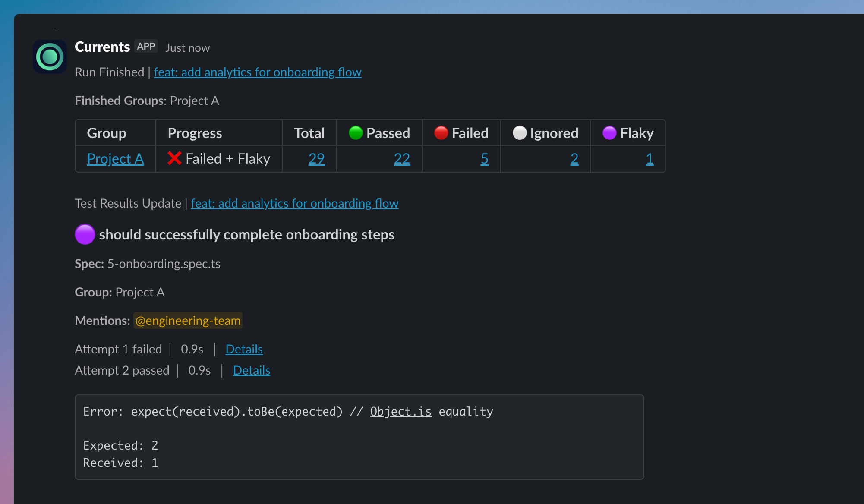Viewport: 864px width, 504px height.
Task: View Details for Attempt 1 failed
Action: coord(244,349)
